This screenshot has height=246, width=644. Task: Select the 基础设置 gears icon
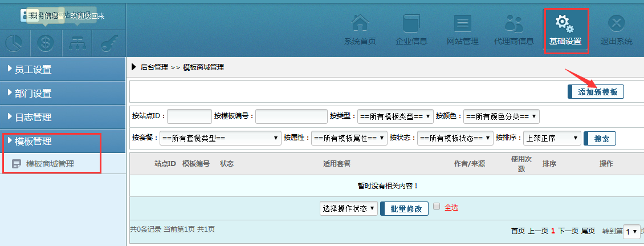[564, 24]
